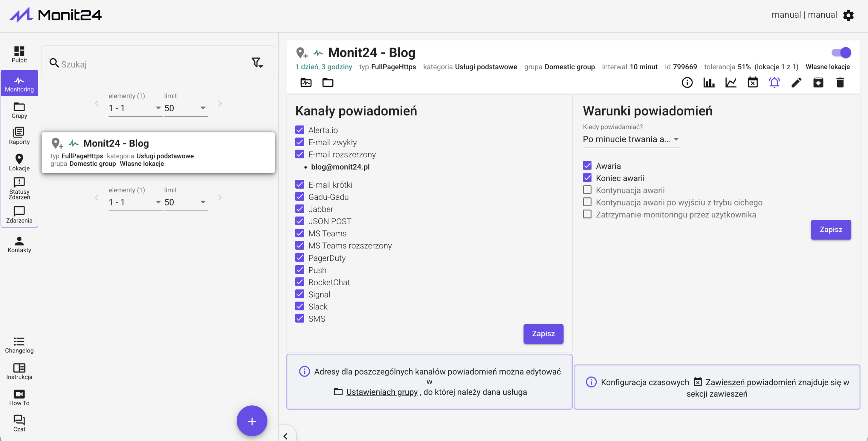This screenshot has height=441, width=868.
Task: Uncheck the PagerDuty channel
Action: point(300,258)
